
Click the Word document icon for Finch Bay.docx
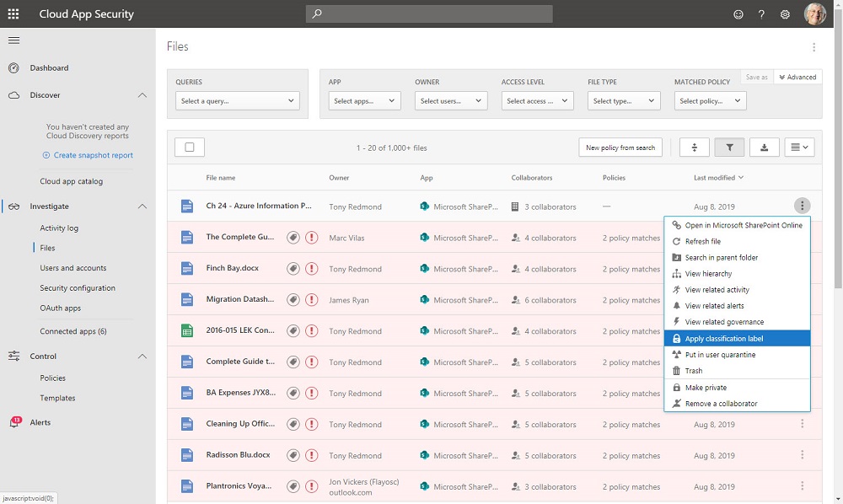186,269
